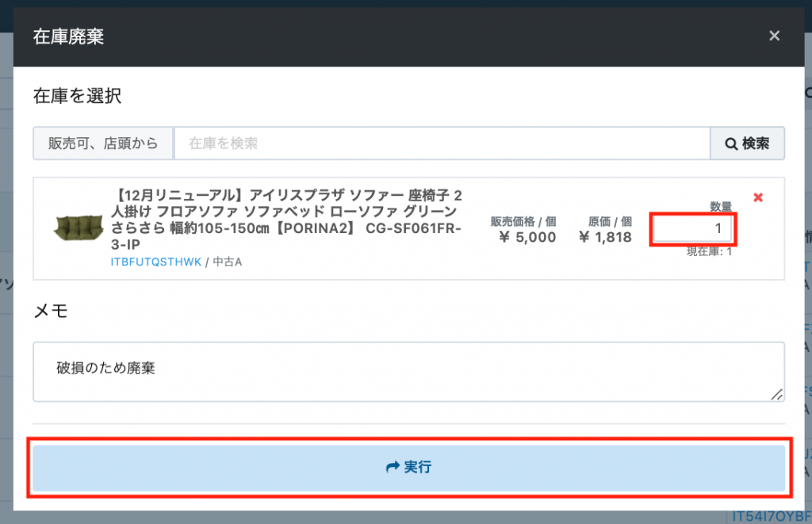Open the 販売可、店頭から filter selector
Viewport: 812px width, 524px height.
103,143
